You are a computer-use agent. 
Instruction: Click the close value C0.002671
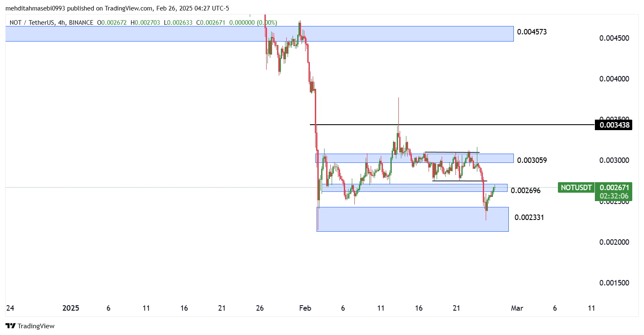(211, 22)
